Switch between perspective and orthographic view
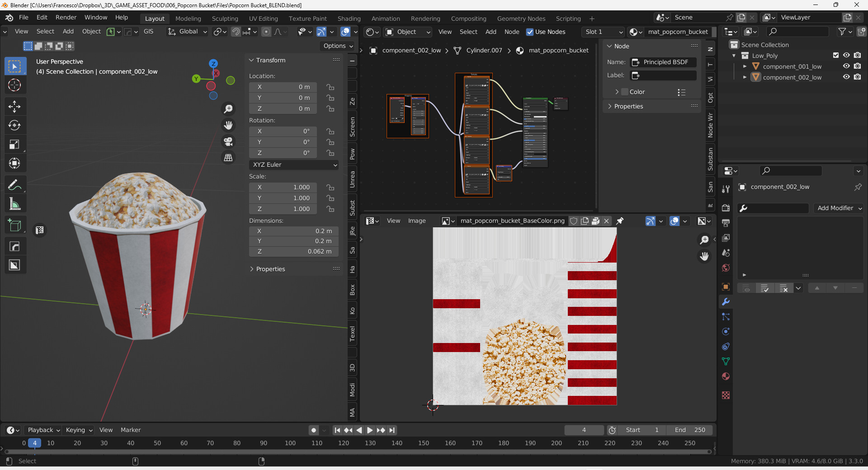The image size is (868, 470). point(228,158)
